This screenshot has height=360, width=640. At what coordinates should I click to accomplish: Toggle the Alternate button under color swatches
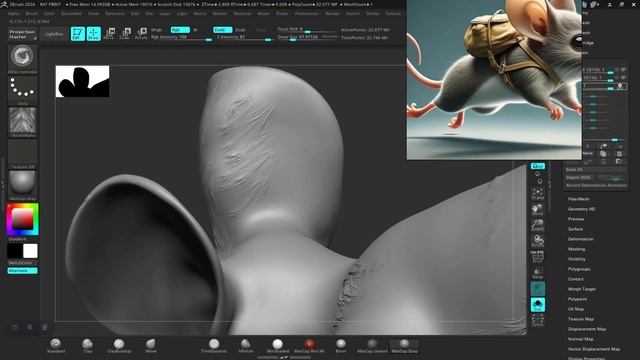[x=22, y=271]
